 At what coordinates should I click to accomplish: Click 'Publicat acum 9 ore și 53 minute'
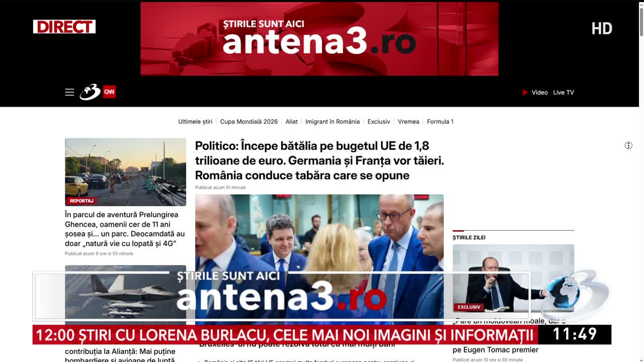[99, 254]
